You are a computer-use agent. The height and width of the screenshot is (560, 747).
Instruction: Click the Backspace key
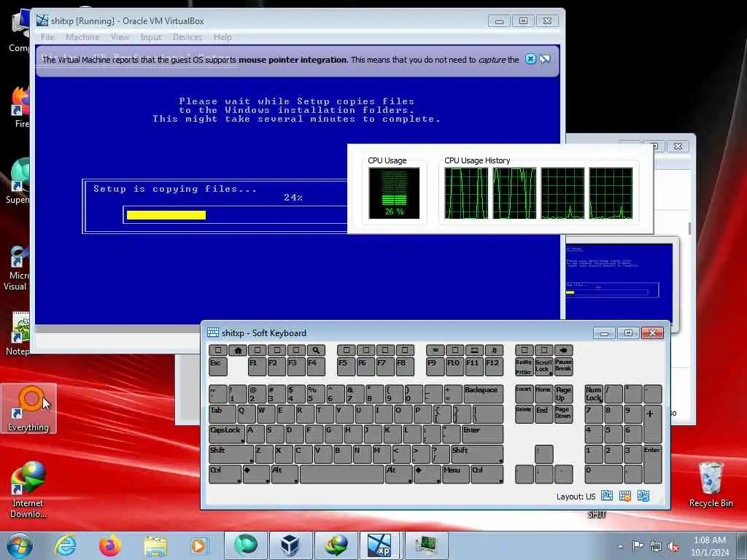coord(484,394)
